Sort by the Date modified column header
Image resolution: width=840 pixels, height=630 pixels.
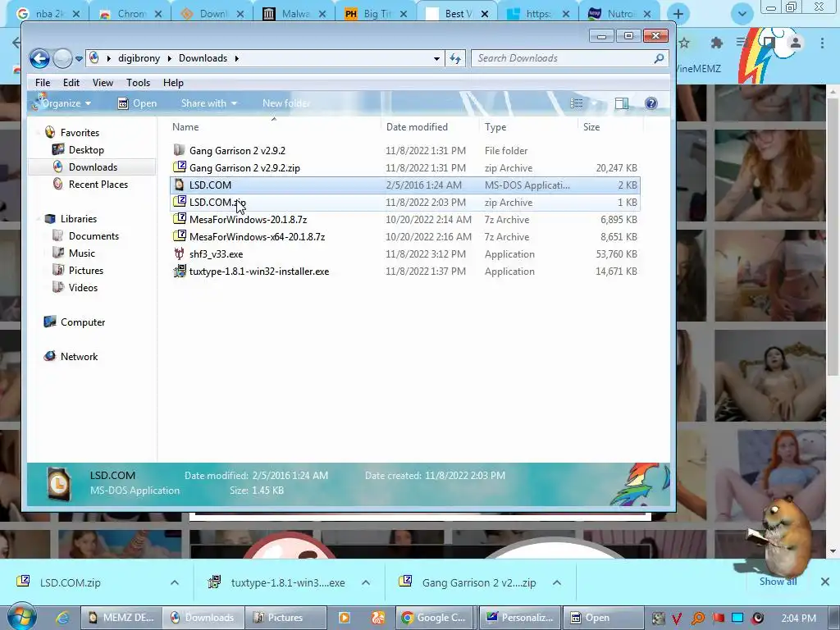point(417,127)
